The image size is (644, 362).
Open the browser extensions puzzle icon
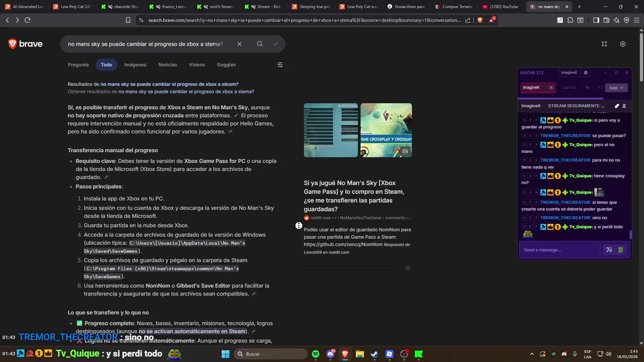pos(570,20)
